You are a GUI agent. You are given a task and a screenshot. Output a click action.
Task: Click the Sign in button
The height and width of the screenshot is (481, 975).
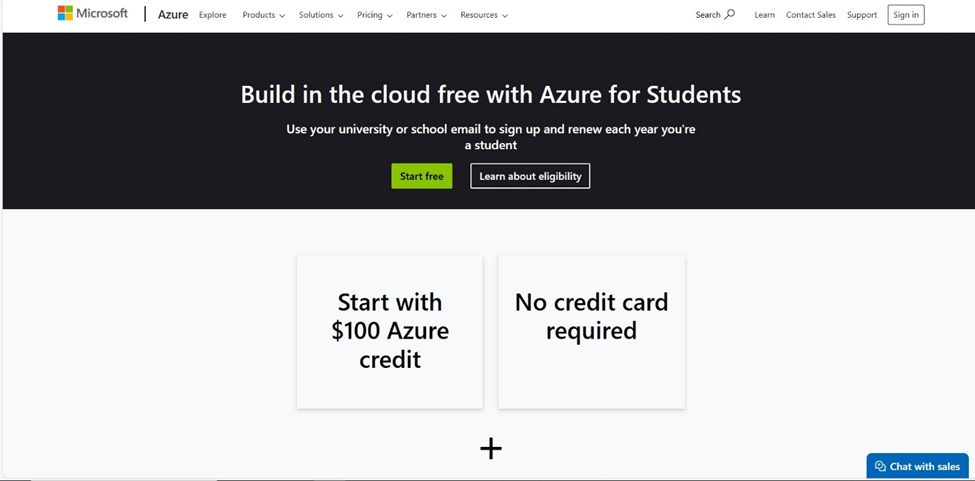906,15
